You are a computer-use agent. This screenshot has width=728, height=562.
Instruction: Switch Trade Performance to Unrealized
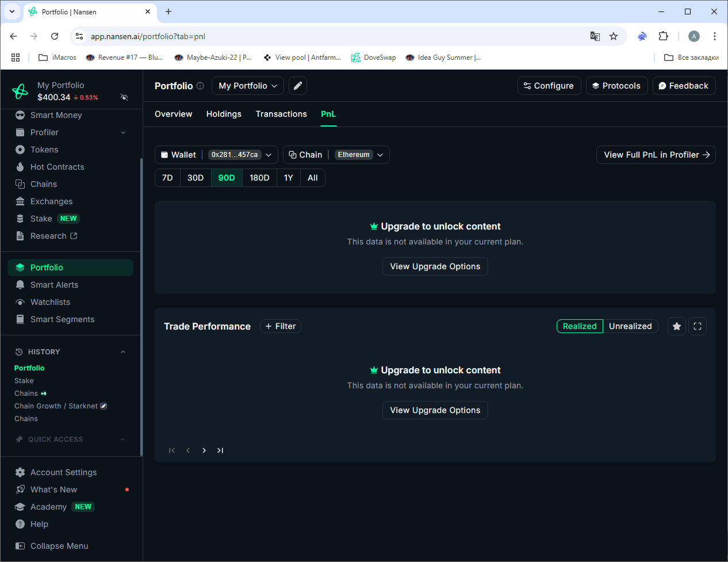pyautogui.click(x=630, y=326)
